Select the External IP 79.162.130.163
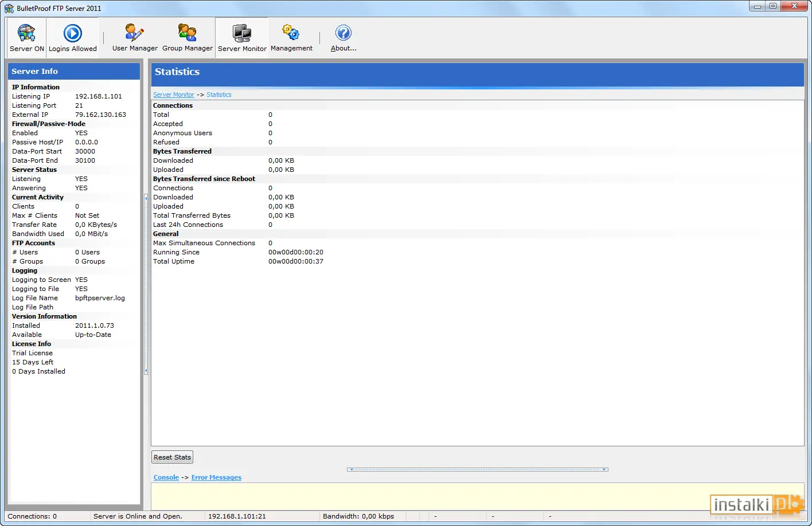This screenshot has height=526, width=812. (x=100, y=115)
